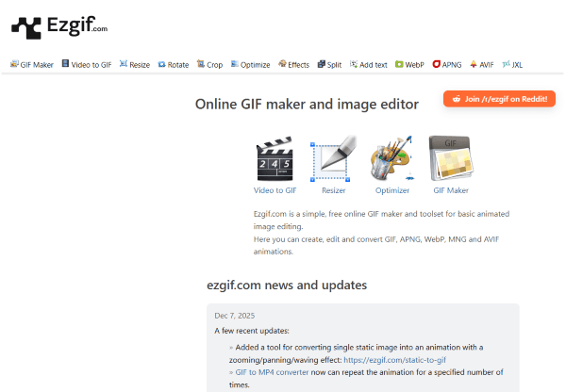
Task: Click the Ezgif puzzle-piece logo
Action: pos(26,27)
